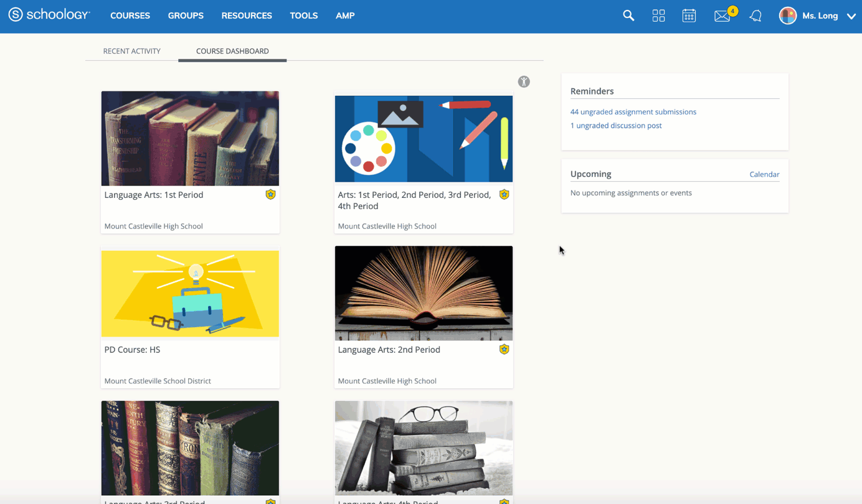Toggle the star badge on Language Arts: 1st Period
Image resolution: width=862 pixels, height=504 pixels.
click(x=270, y=194)
